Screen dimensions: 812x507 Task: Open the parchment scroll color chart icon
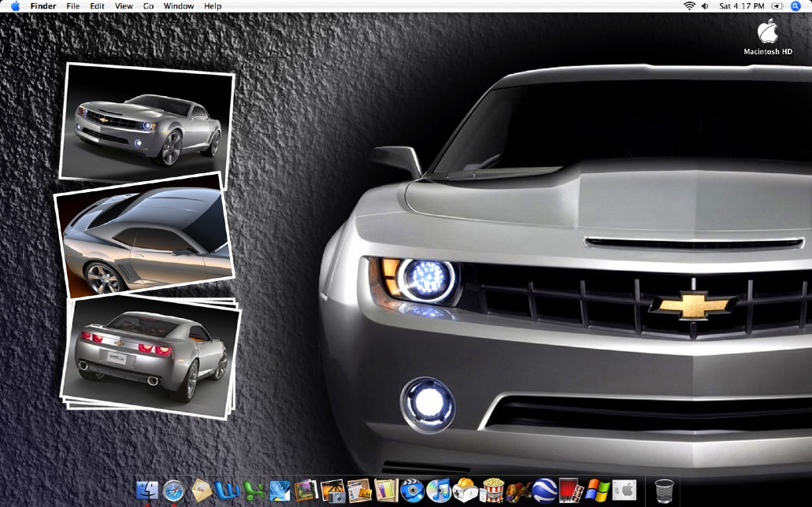[x=386, y=490]
